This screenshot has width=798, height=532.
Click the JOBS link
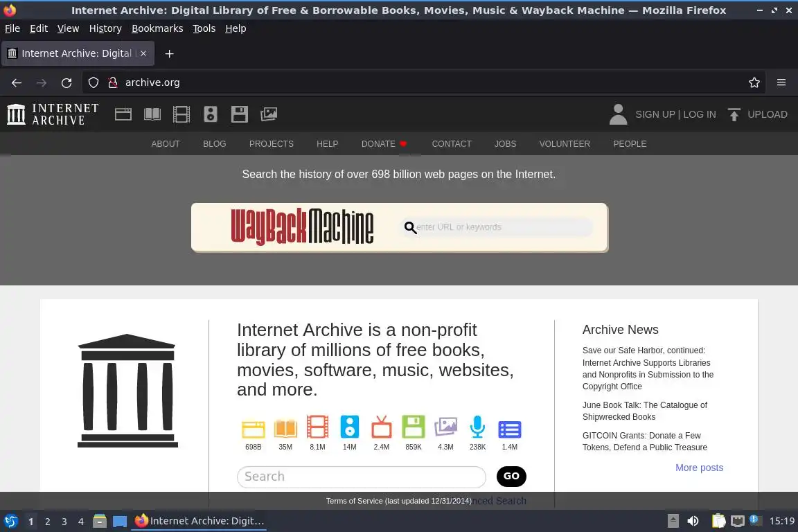506,144
